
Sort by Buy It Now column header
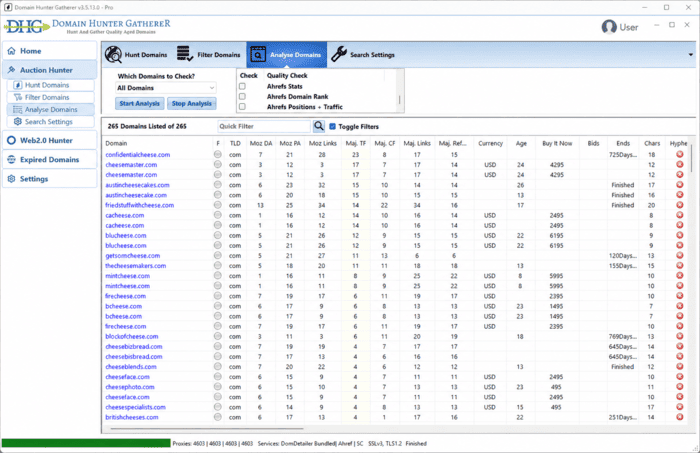tap(557, 143)
